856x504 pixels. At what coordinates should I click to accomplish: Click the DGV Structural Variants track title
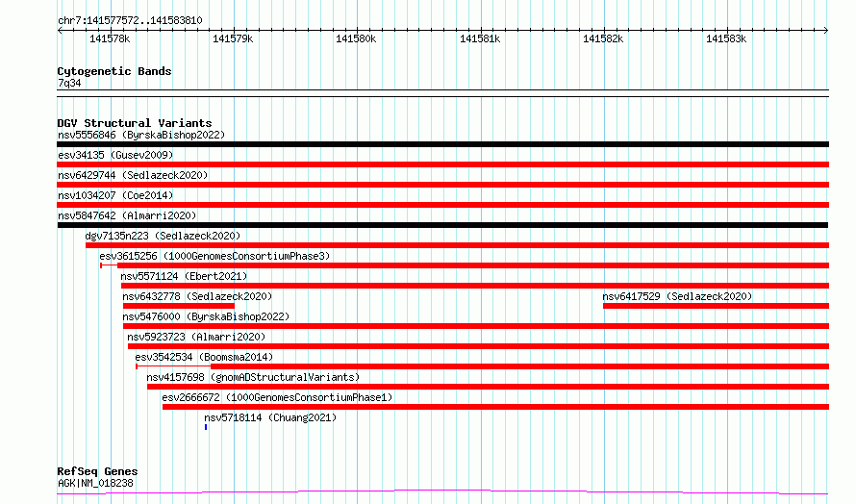(135, 123)
